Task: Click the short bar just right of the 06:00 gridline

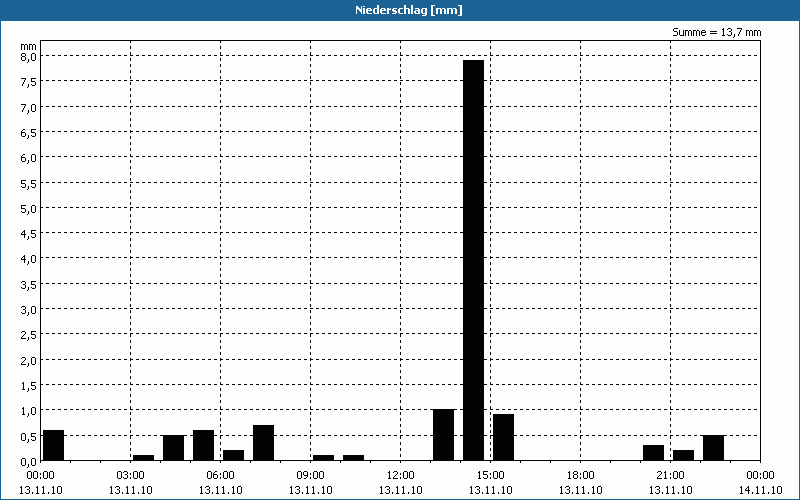Action: tap(234, 455)
